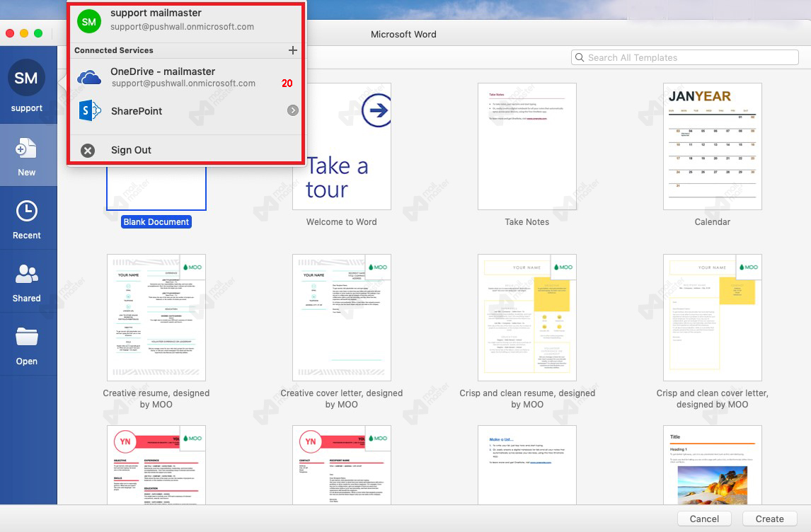Click the support label under avatar
The height and width of the screenshot is (532, 811).
[26, 108]
